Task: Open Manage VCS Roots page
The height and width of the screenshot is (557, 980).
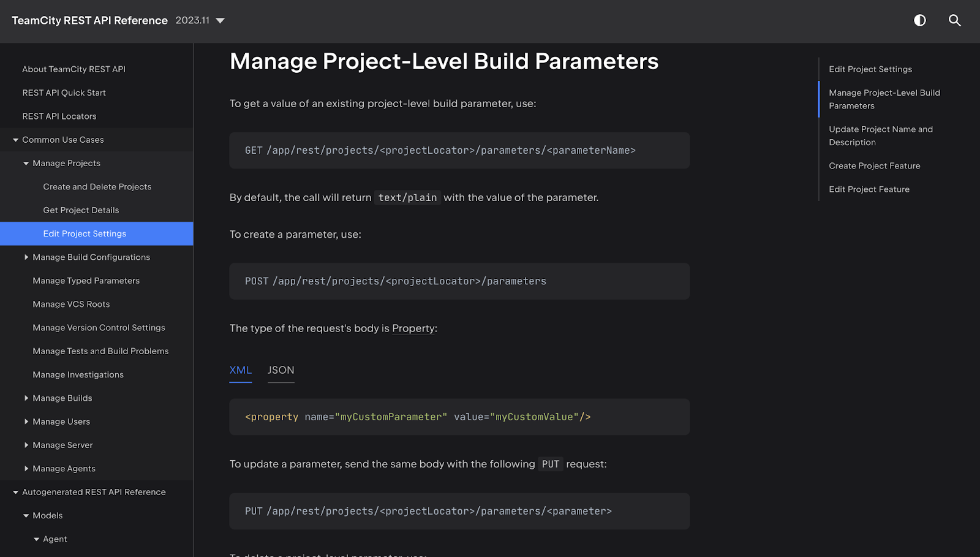Action: [x=71, y=304]
